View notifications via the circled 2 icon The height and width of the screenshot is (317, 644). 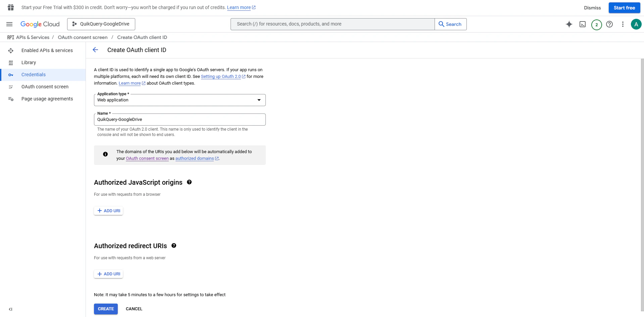click(596, 24)
